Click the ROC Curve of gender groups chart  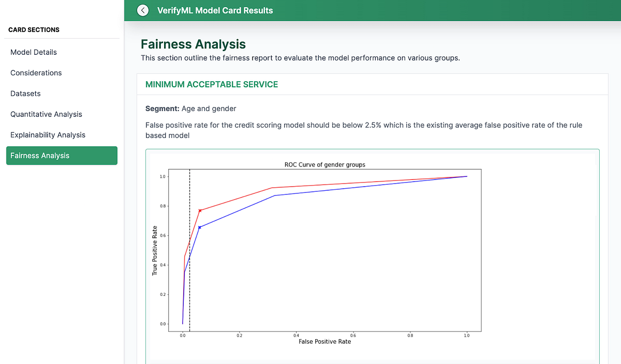coord(324,164)
